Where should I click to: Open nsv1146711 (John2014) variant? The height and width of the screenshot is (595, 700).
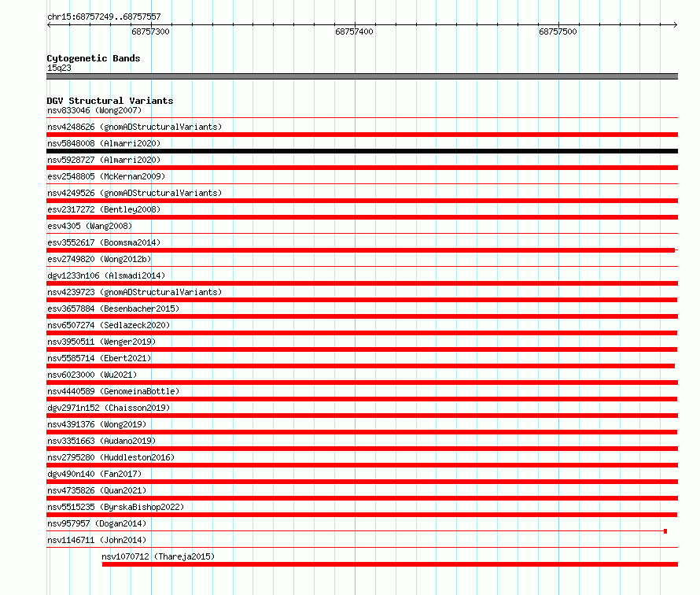click(x=97, y=540)
